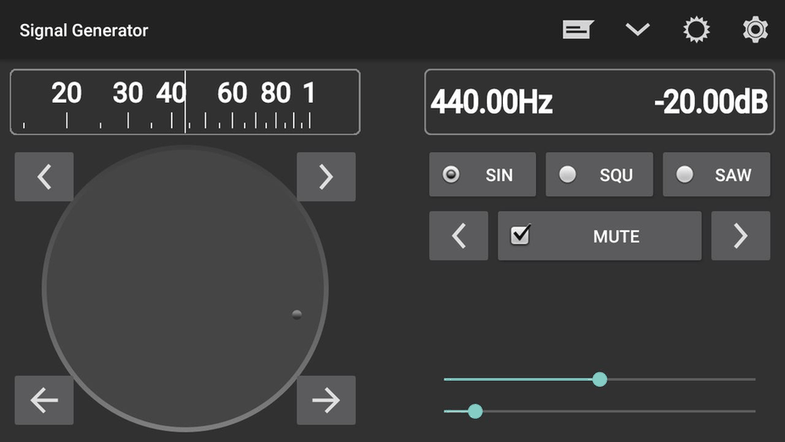Tap the -20.00dB level readout
The height and width of the screenshot is (442, 785).
click(x=710, y=102)
